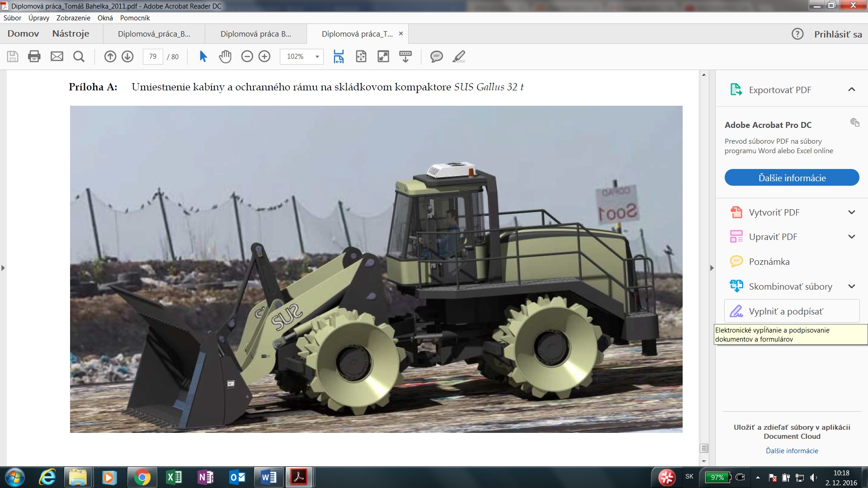
Task: Click the Print icon in toolbar
Action: [x=34, y=56]
